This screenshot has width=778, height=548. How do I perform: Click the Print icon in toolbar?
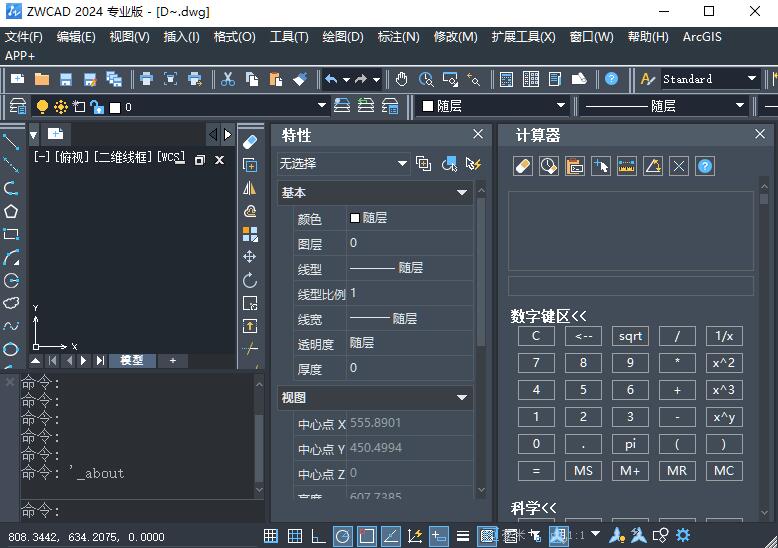click(146, 79)
